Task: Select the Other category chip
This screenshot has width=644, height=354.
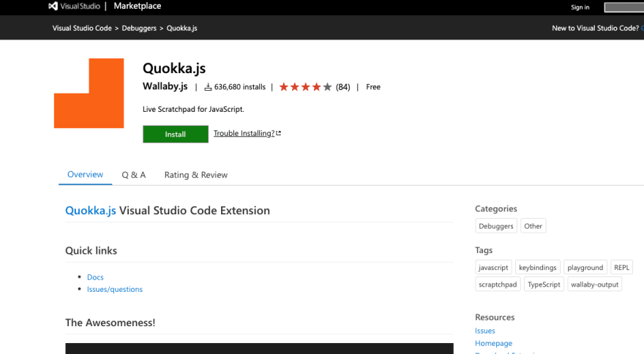Action: 533,226
